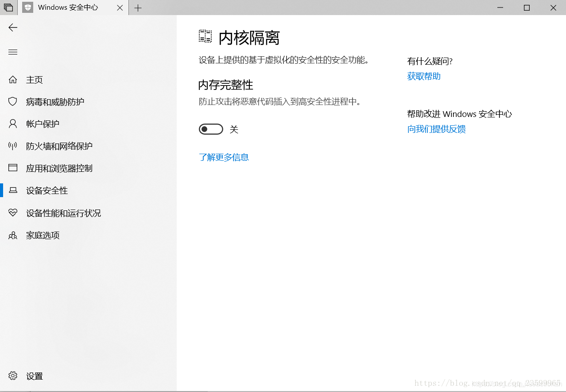Click the gear icon for 设置
The height and width of the screenshot is (392, 566).
click(x=13, y=376)
